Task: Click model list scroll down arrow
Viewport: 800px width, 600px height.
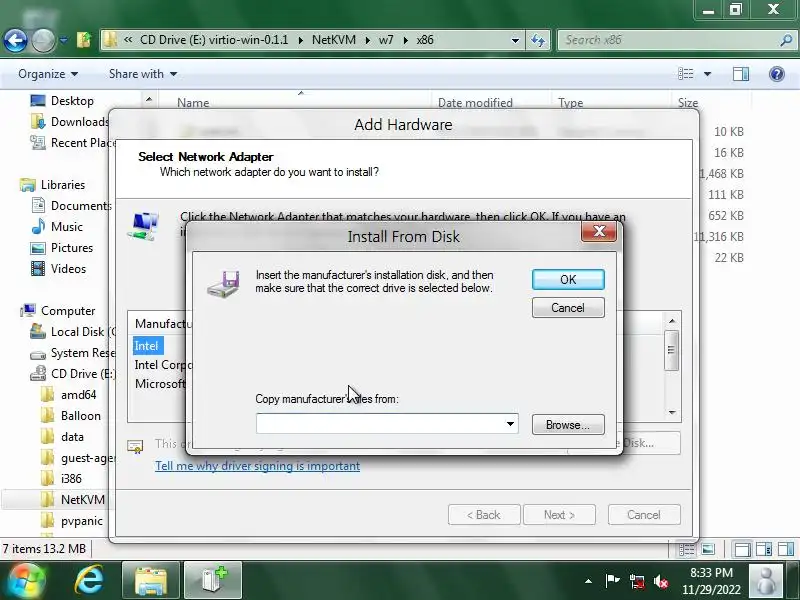Action: (672, 412)
